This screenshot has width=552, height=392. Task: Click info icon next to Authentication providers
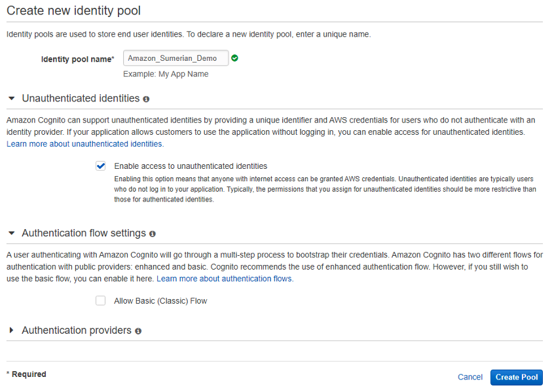click(138, 331)
